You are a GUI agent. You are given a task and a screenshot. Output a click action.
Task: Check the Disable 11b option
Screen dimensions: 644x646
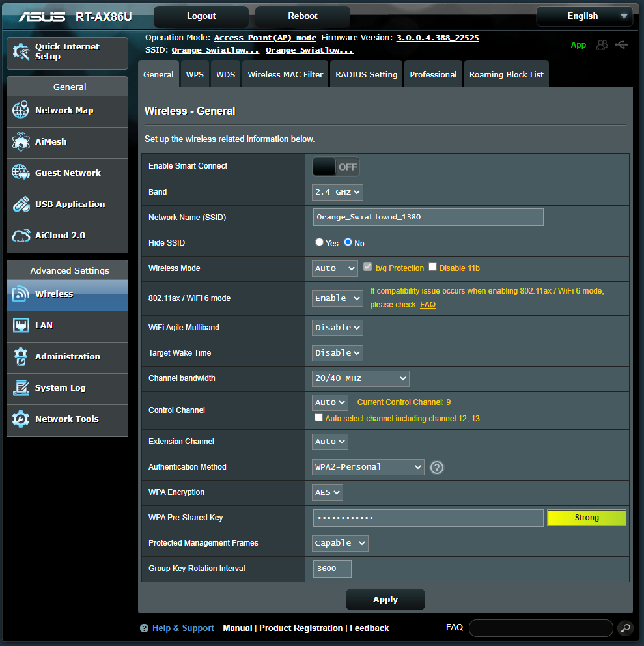[432, 267]
